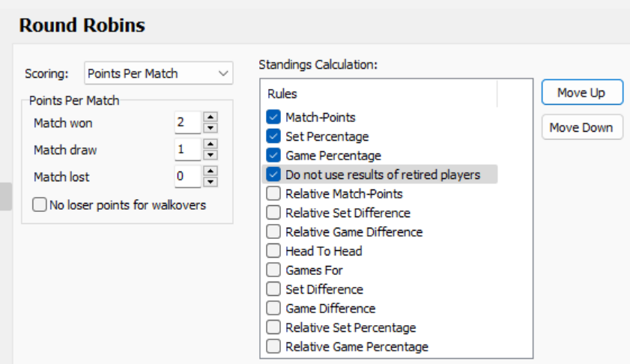Viewport: 630px width, 364px height.
Task: Increase Match lost points value
Action: (x=210, y=172)
